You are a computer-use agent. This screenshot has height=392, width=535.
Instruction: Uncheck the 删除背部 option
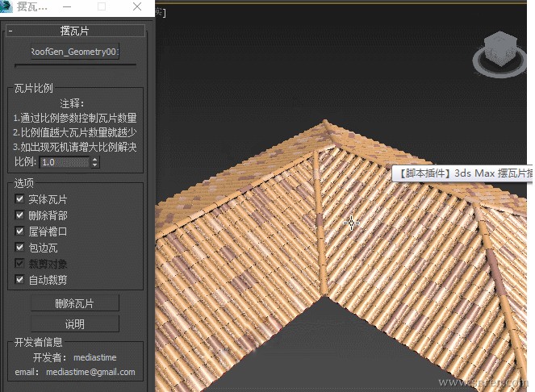click(19, 215)
